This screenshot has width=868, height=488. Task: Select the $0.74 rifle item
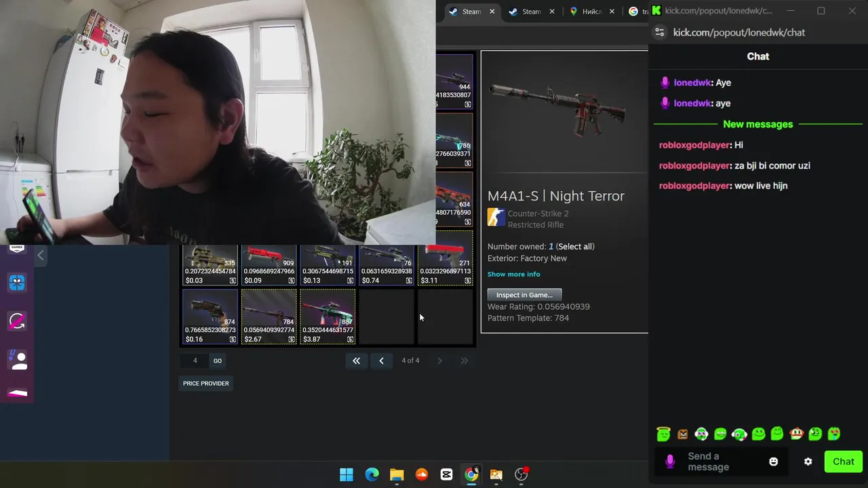387,265
